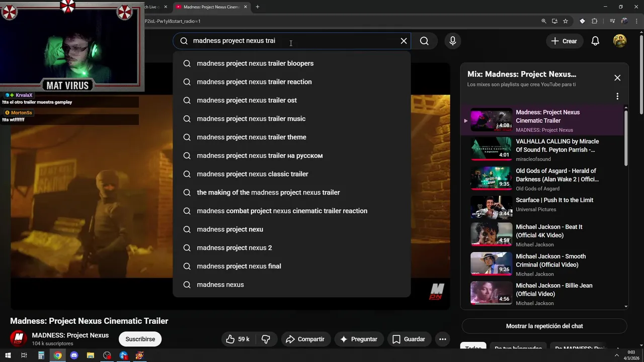
Task: Select suggestion 'madness project nexus trailer theme'
Action: (x=292, y=137)
